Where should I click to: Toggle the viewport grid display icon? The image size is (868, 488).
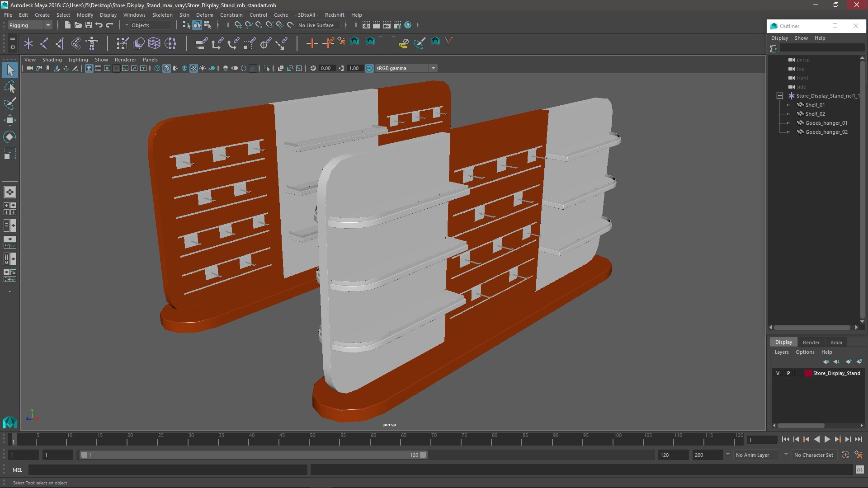[89, 68]
